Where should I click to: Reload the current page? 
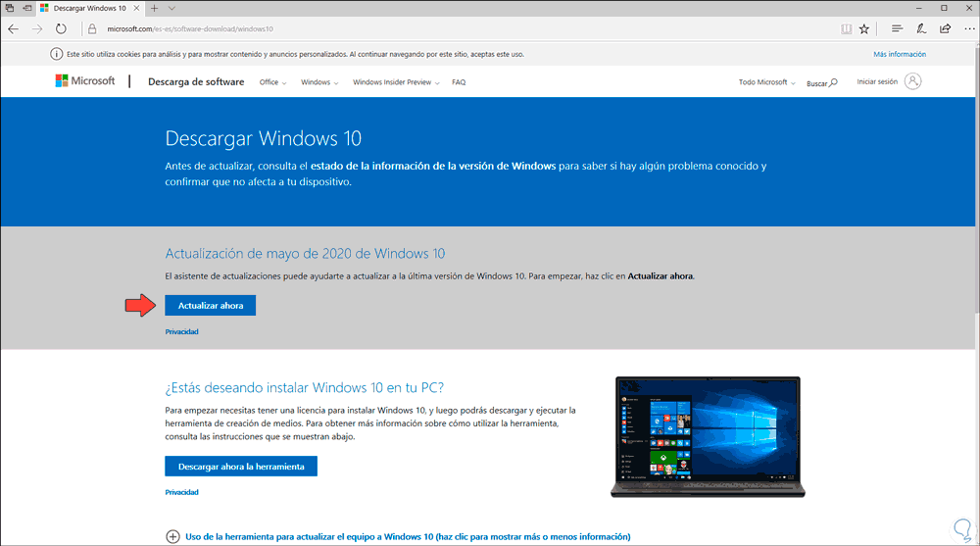(x=61, y=28)
